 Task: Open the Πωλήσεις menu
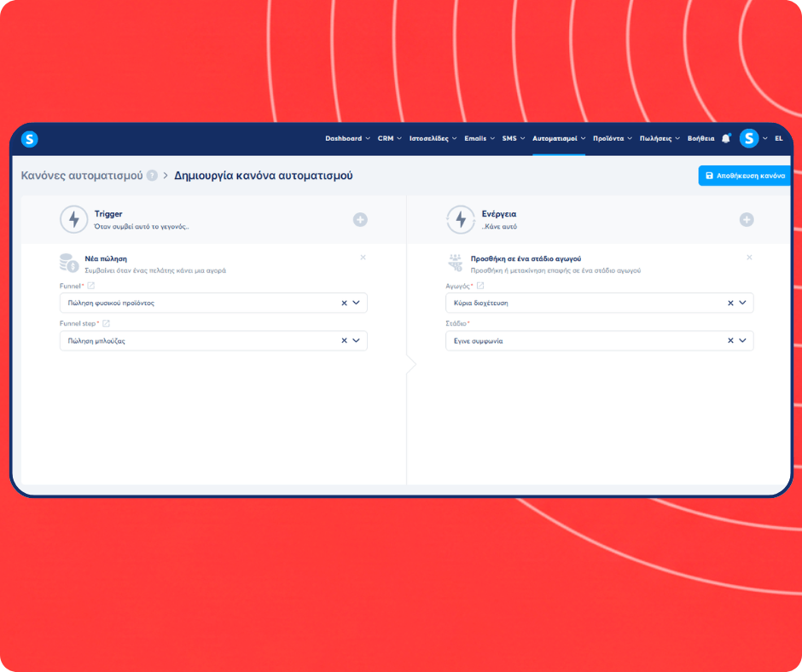pos(660,139)
